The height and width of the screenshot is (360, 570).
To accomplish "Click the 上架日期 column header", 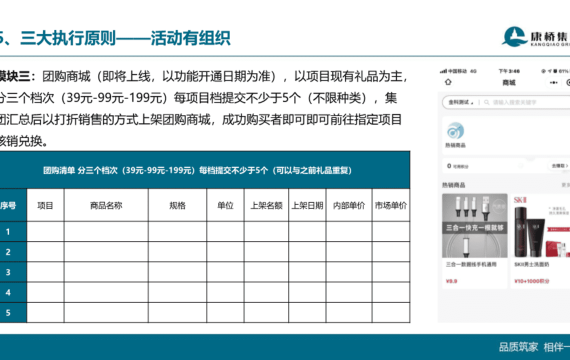I will click(308, 205).
